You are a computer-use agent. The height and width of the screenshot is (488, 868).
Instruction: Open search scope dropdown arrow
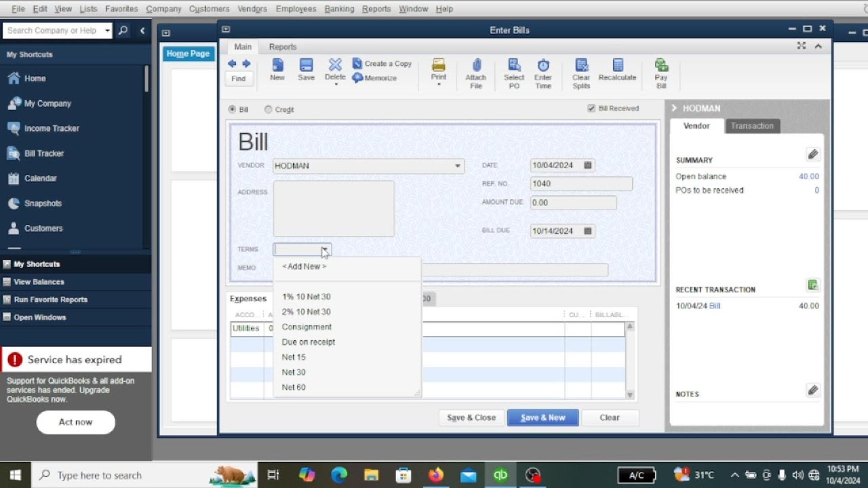(107, 30)
